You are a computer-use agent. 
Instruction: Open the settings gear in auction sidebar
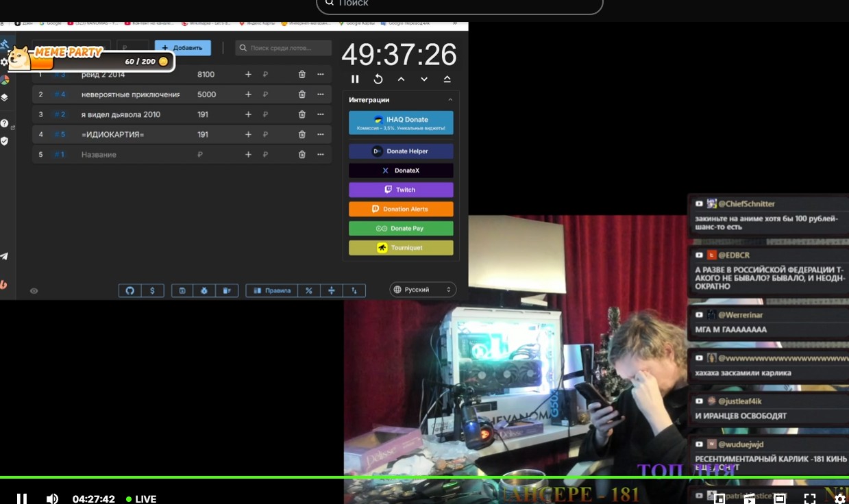point(4,62)
